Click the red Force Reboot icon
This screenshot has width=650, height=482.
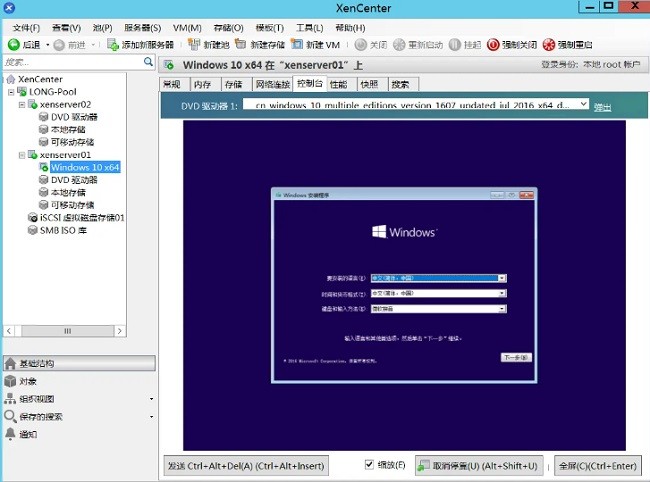click(548, 44)
